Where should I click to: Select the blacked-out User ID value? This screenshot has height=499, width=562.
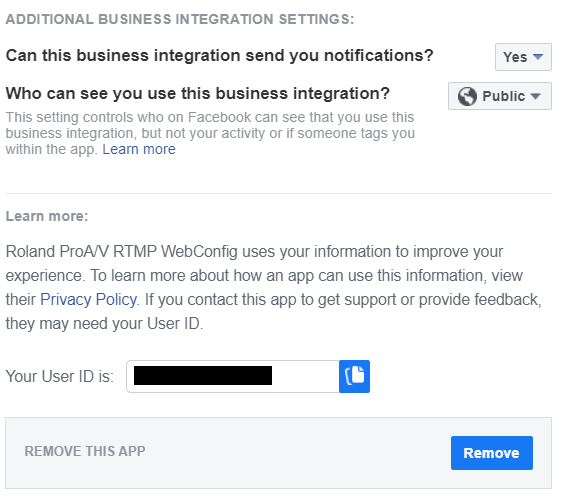pos(203,375)
